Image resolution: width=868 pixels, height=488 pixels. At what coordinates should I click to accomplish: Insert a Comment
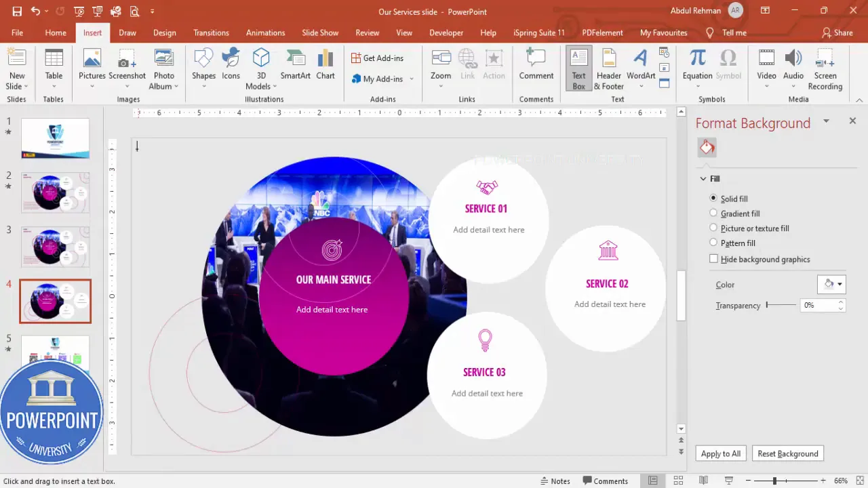(x=536, y=64)
